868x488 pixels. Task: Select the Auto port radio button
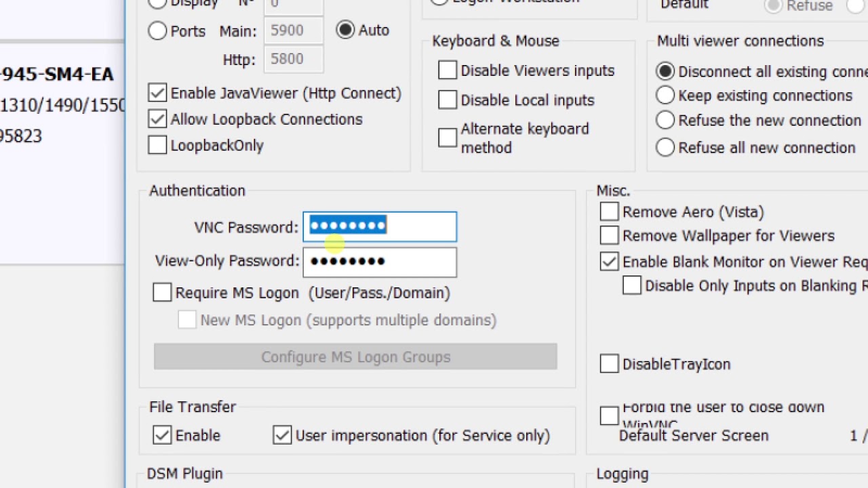[345, 30]
